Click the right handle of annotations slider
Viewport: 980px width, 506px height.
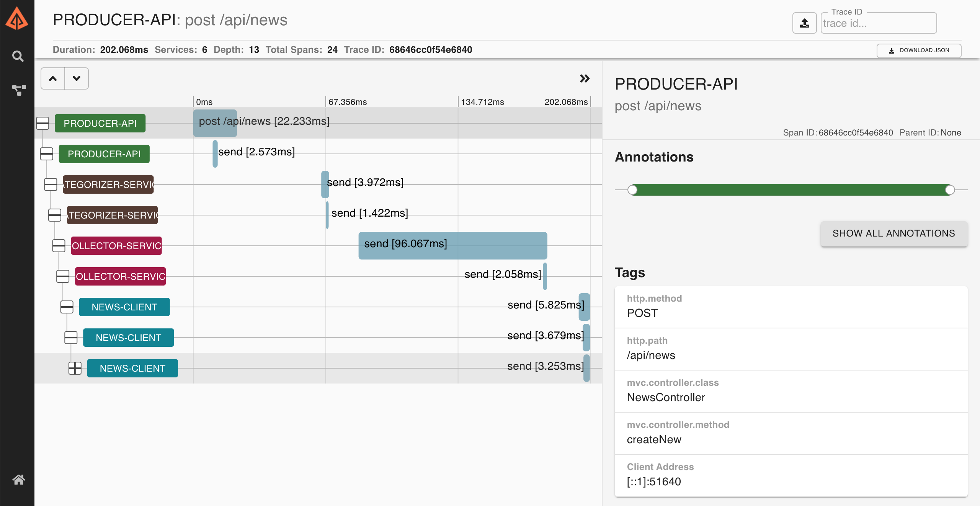tap(949, 190)
